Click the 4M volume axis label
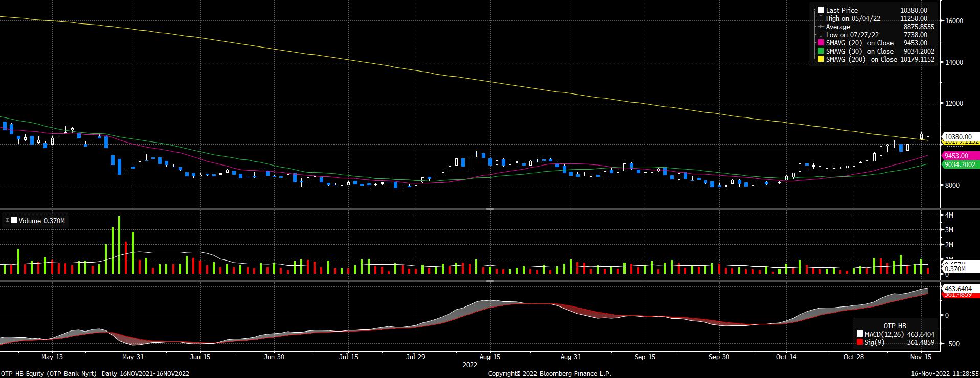980x378 pixels. point(949,216)
